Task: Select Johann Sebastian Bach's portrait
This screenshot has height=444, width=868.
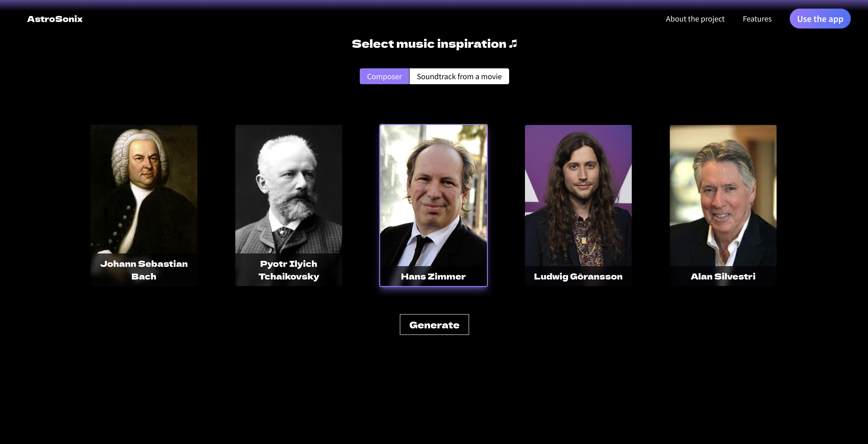Action: tap(144, 189)
